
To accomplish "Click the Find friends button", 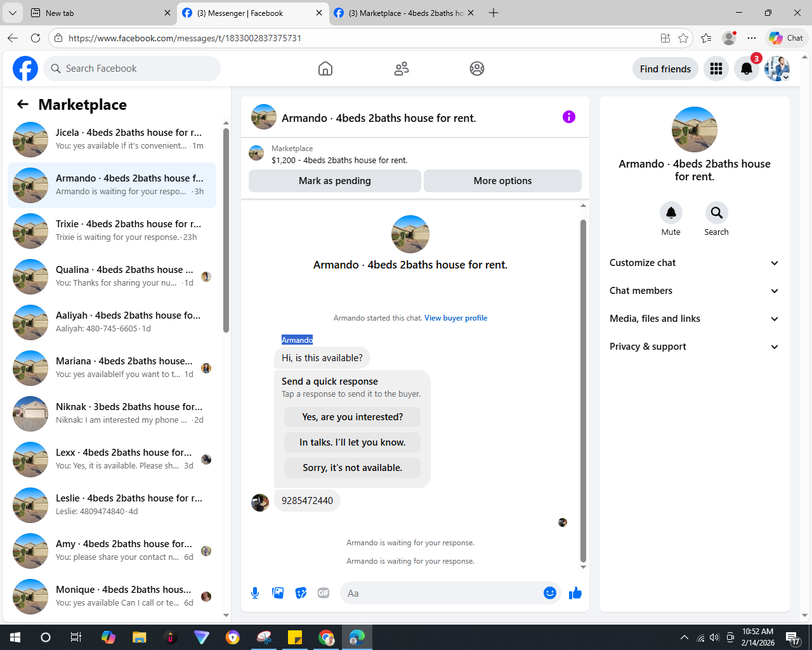I will pyautogui.click(x=665, y=69).
